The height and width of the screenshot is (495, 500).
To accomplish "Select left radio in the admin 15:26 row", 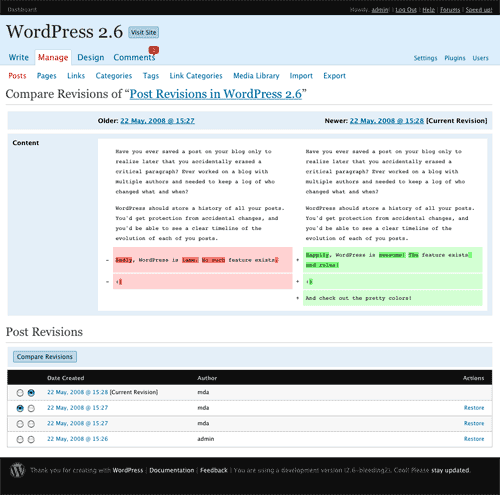I will click(20, 440).
